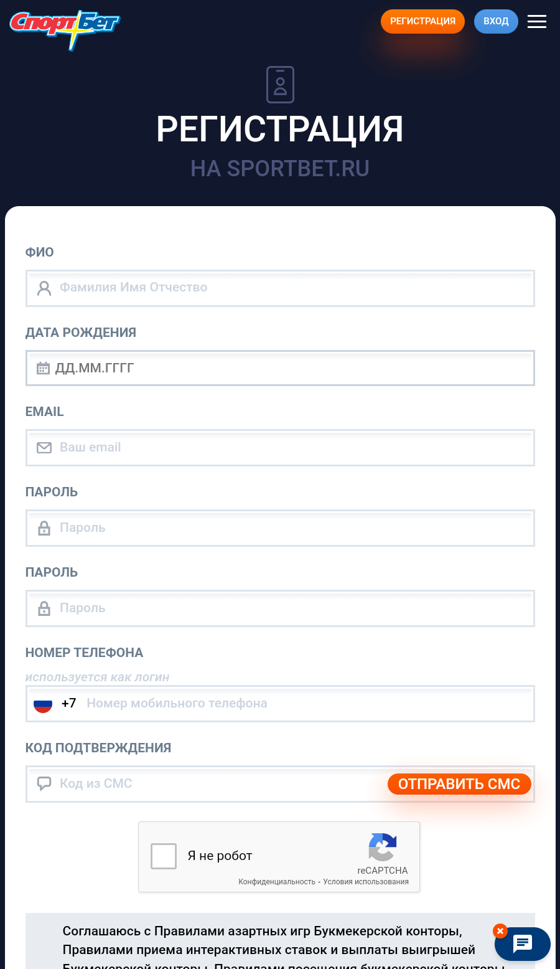This screenshot has width=560, height=969.
Task: Click the envelope icon in Email field
Action: 44,448
